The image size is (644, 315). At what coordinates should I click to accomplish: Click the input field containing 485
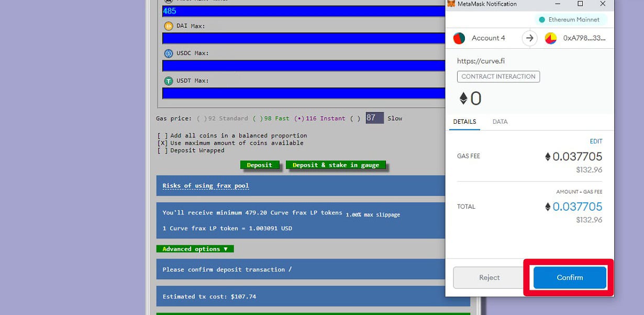pyautogui.click(x=304, y=11)
